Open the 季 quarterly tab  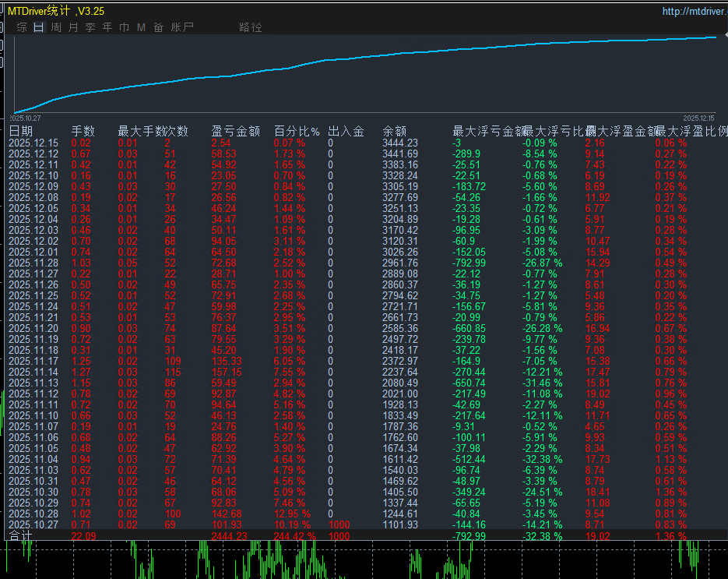coord(90,27)
